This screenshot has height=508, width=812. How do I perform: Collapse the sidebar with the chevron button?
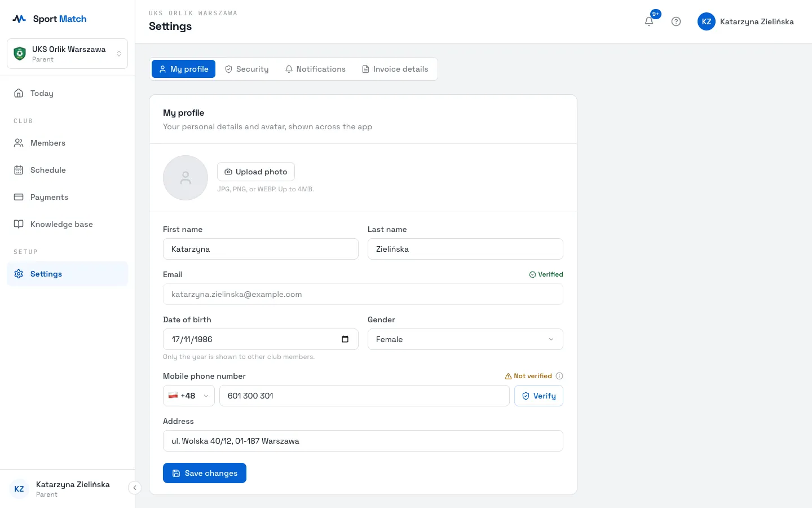(135, 488)
